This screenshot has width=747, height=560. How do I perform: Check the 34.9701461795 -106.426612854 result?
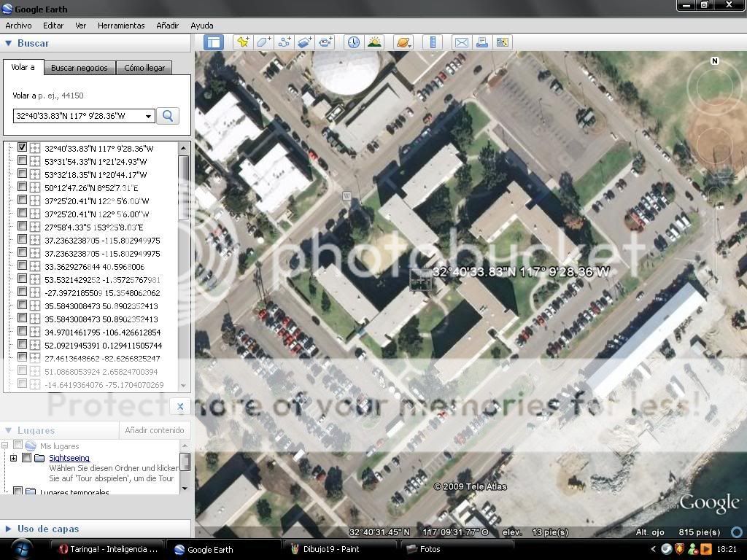pos(22,331)
